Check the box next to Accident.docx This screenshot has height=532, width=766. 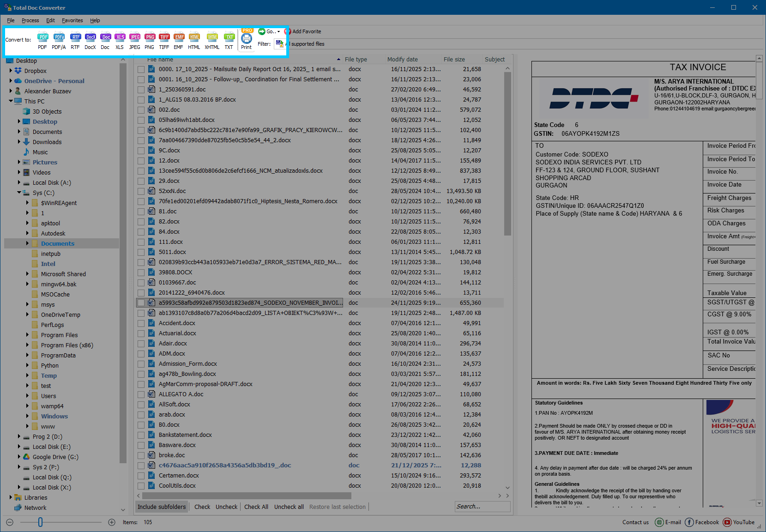click(x=141, y=323)
